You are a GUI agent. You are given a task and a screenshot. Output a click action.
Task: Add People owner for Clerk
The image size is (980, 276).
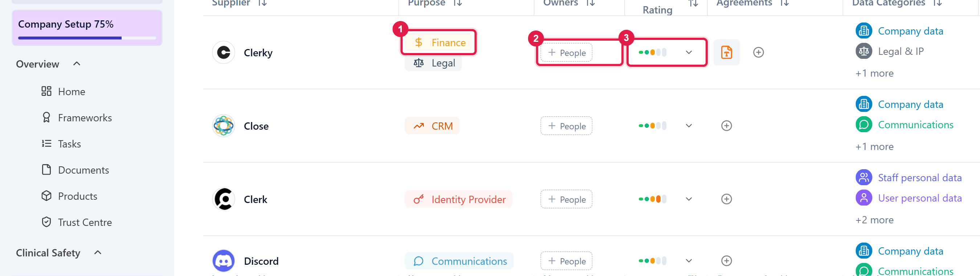[x=566, y=199]
